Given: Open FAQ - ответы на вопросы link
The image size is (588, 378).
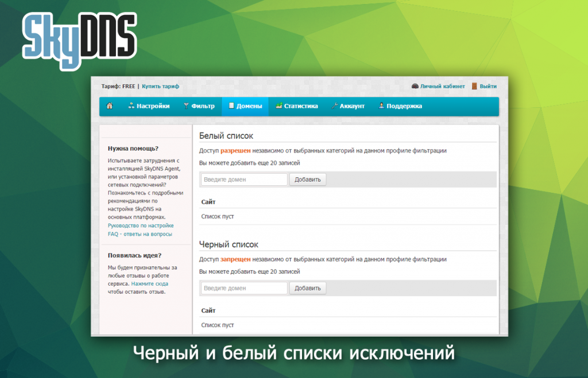Looking at the screenshot, I should pyautogui.click(x=140, y=234).
